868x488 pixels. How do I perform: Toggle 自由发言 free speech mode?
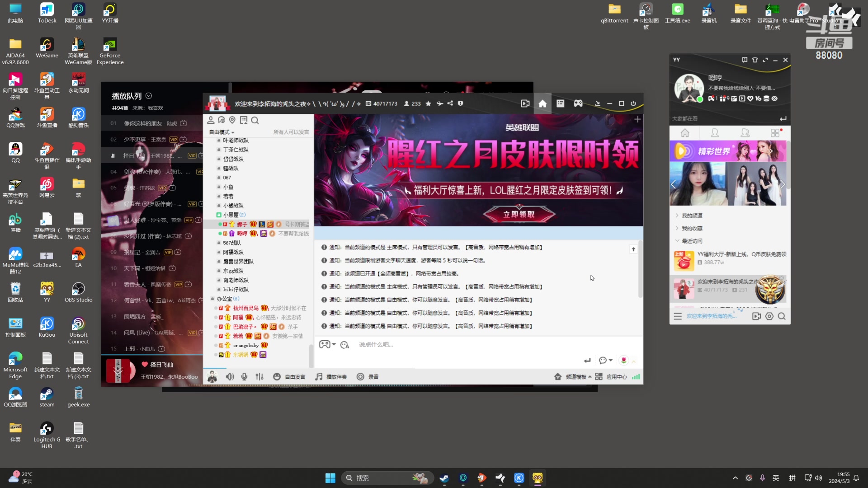[x=289, y=376]
